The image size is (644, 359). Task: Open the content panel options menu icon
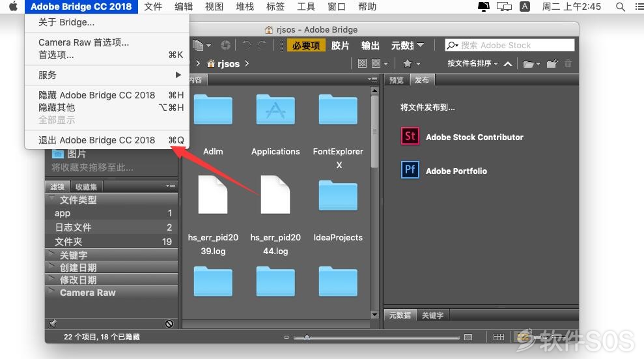click(x=372, y=79)
